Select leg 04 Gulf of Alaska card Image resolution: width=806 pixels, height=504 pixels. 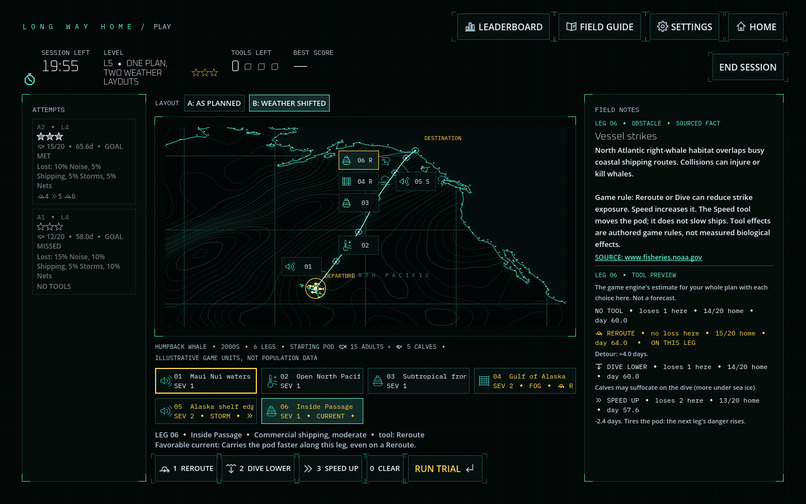(x=524, y=381)
